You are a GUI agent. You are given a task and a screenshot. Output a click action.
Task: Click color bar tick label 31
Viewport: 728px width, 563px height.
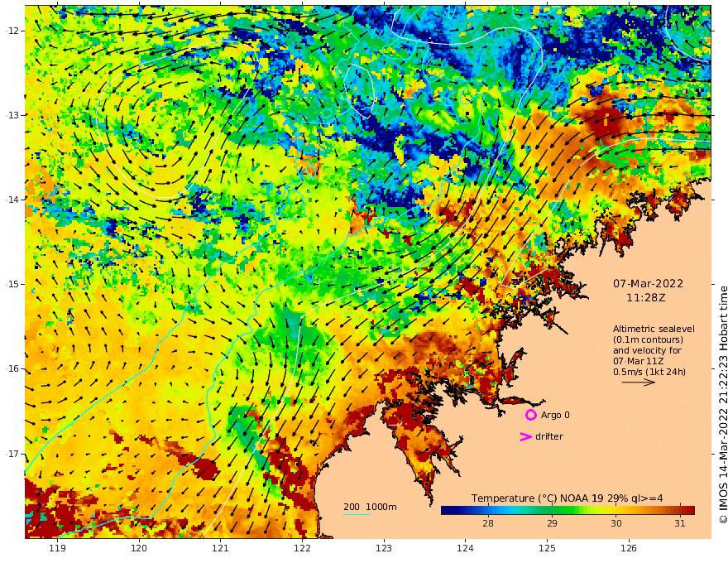[680, 523]
